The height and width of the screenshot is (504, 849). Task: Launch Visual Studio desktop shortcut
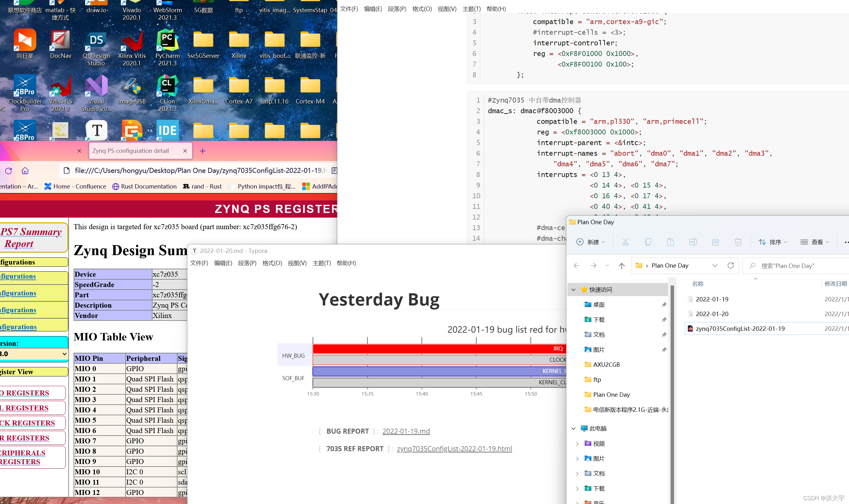96,93
